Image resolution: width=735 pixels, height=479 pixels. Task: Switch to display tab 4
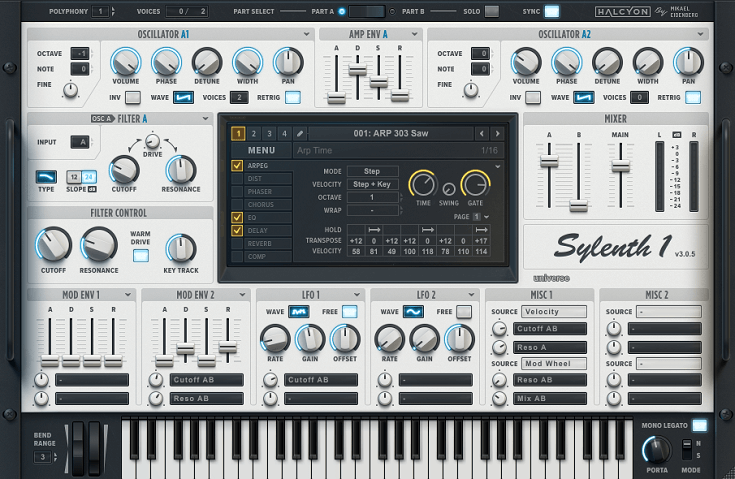pos(285,134)
